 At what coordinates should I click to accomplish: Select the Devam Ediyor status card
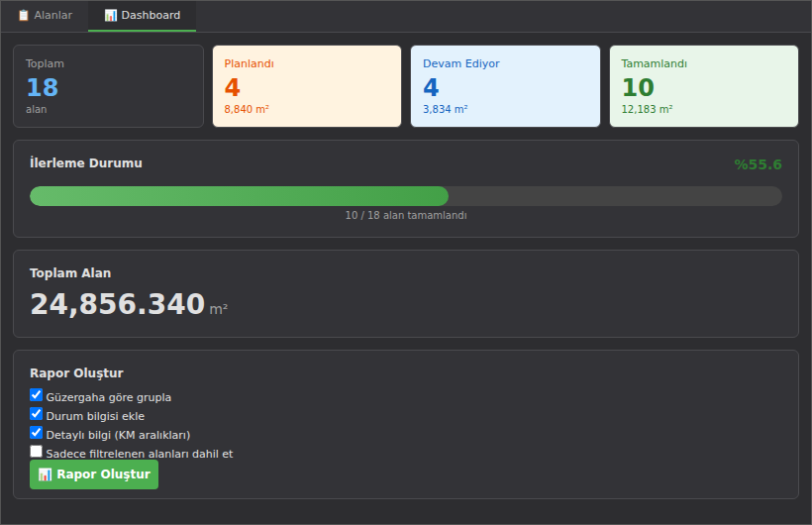click(x=505, y=86)
